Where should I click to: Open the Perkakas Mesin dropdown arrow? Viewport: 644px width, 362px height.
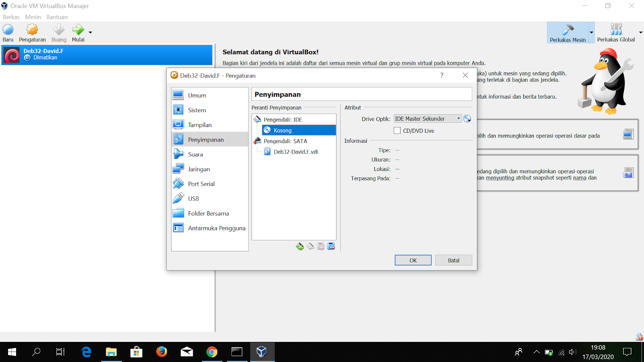[591, 33]
